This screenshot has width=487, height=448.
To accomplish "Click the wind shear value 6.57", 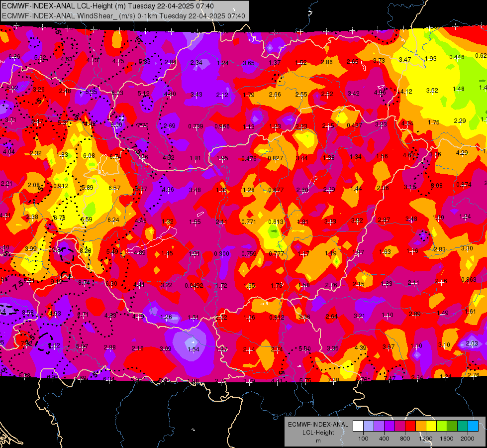I will pos(114,188).
